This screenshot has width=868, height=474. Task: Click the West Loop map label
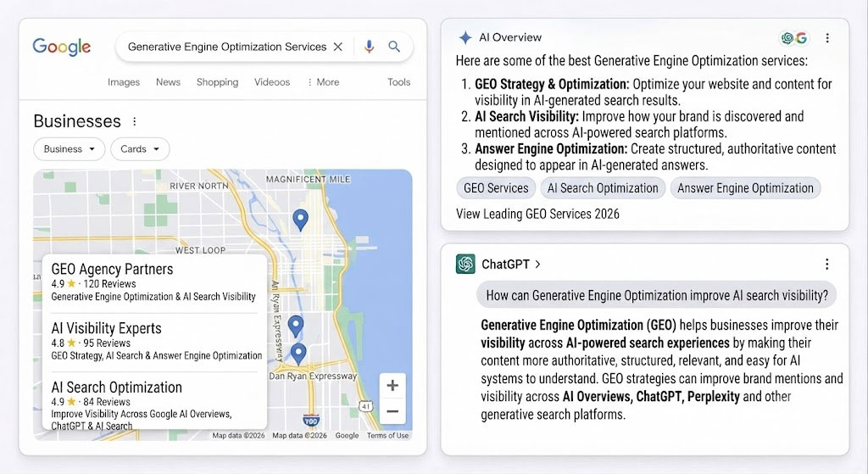click(200, 250)
